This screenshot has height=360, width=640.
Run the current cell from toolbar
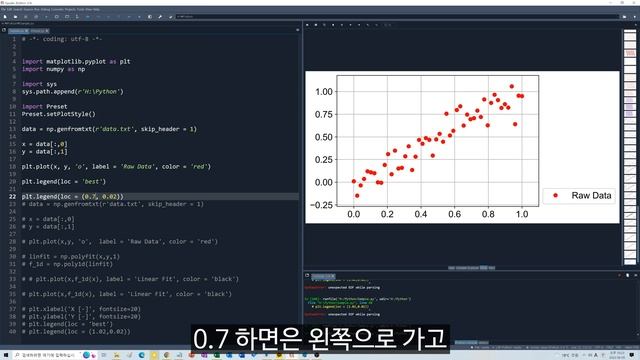57,17
